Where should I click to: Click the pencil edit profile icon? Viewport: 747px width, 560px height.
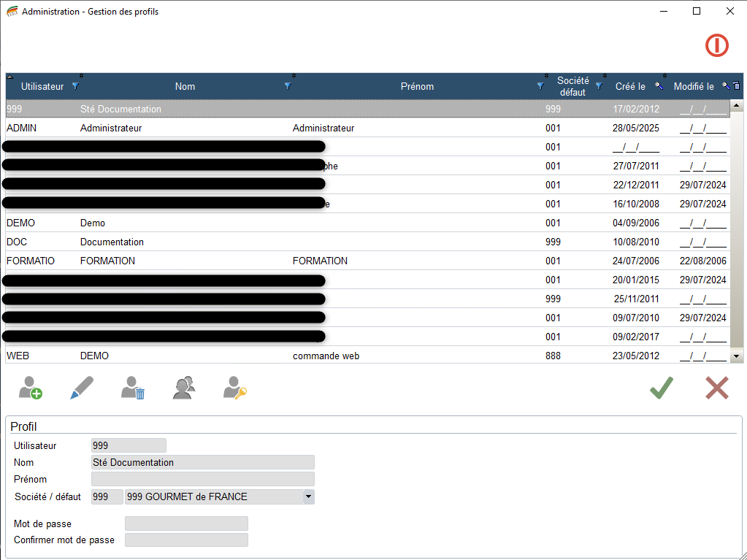click(82, 388)
